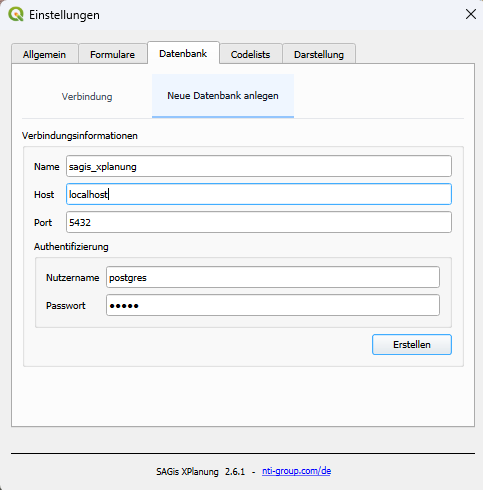Go to the Codelists tab

pyautogui.click(x=250, y=54)
